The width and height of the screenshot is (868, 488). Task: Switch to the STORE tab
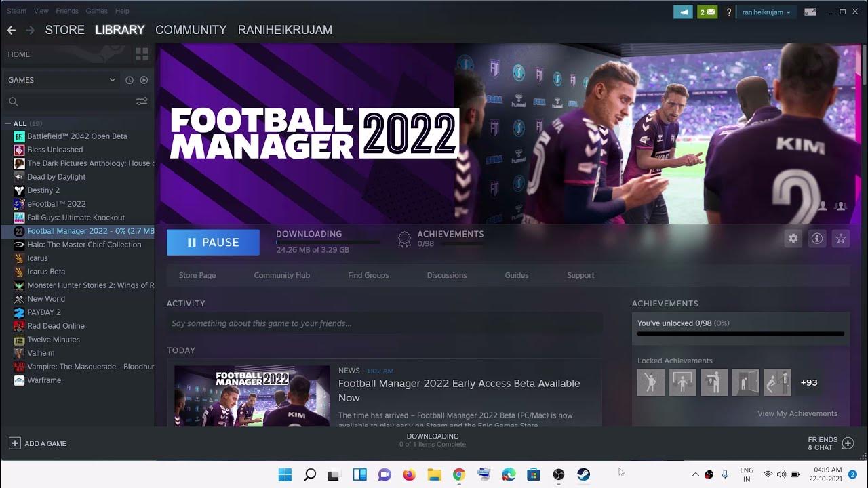[x=64, y=30]
